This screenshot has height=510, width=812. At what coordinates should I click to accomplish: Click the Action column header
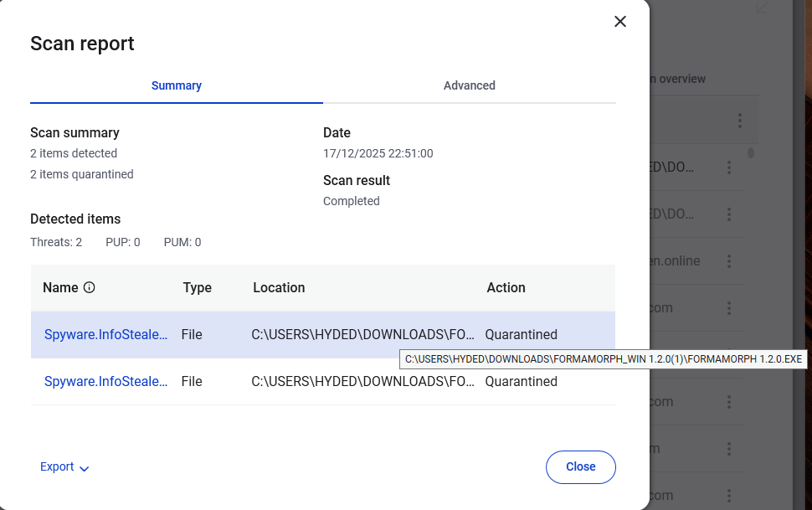[x=506, y=287]
